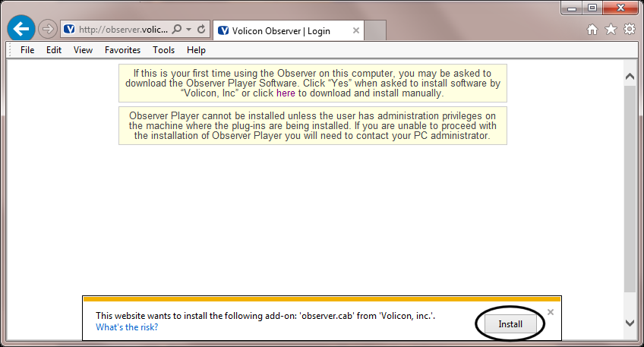Refresh the page with reload icon
The height and width of the screenshot is (347, 644).
(x=201, y=29)
